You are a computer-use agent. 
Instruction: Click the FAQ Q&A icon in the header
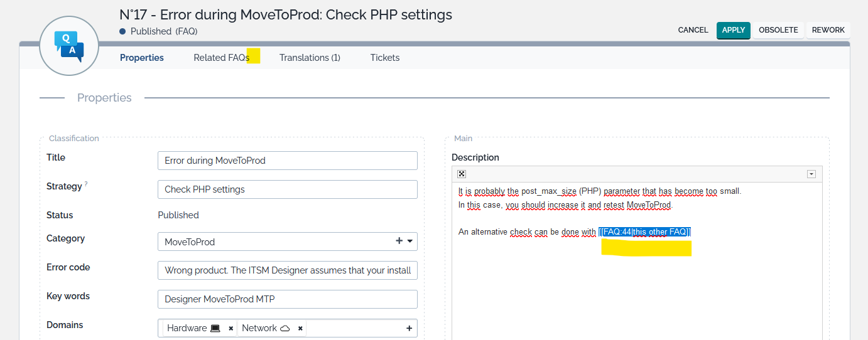click(x=69, y=46)
